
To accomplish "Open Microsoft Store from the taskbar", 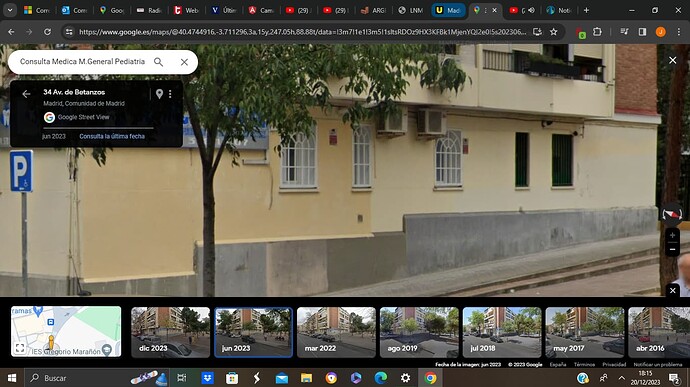I will pos(232,378).
